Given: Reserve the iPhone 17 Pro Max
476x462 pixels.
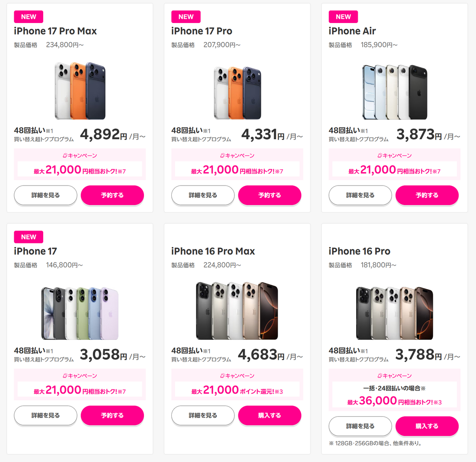Looking at the screenshot, I should point(112,195).
